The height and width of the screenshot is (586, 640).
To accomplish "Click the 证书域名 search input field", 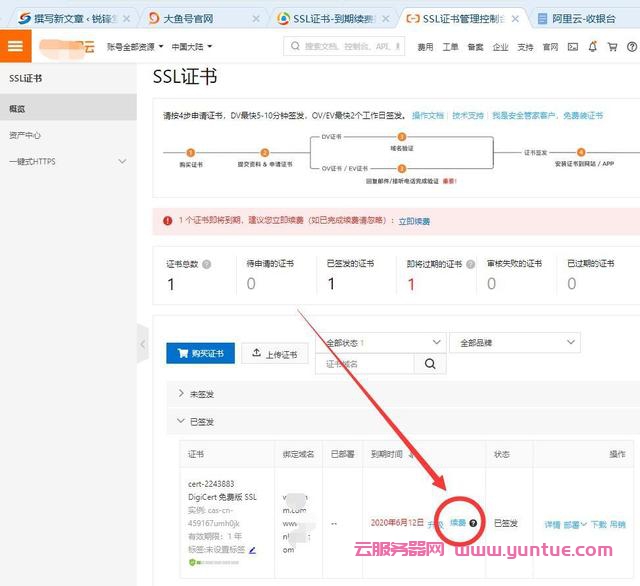I will [x=366, y=364].
